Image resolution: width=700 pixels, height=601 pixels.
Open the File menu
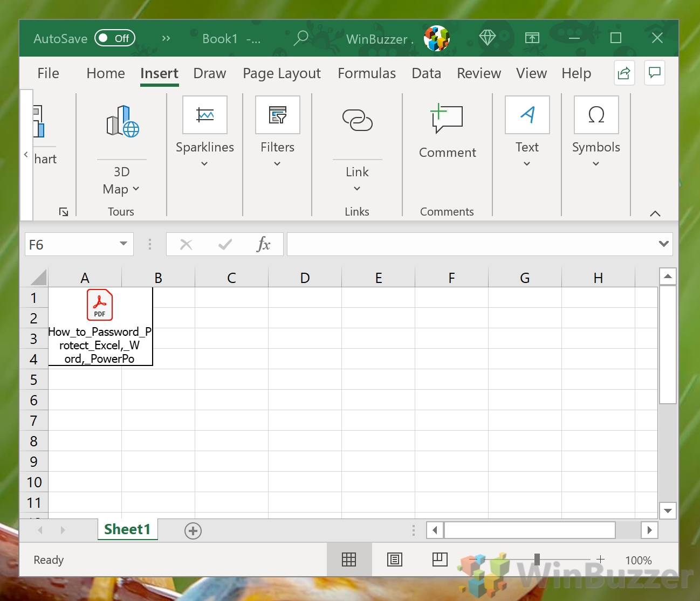[48, 73]
